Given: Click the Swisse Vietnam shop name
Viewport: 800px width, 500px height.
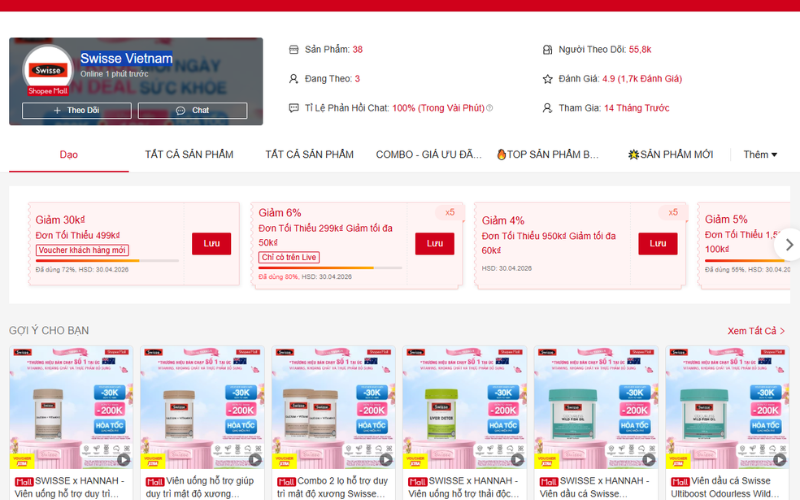Looking at the screenshot, I should coord(126,59).
